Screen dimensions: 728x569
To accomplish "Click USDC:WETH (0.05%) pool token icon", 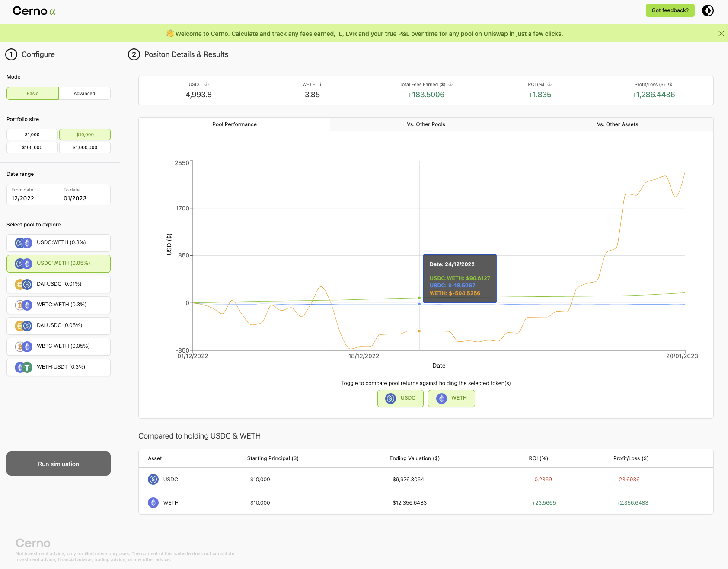I will coord(23,264).
